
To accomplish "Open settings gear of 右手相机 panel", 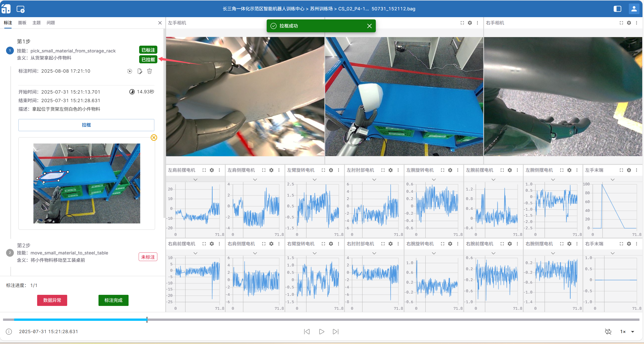I will pyautogui.click(x=629, y=23).
